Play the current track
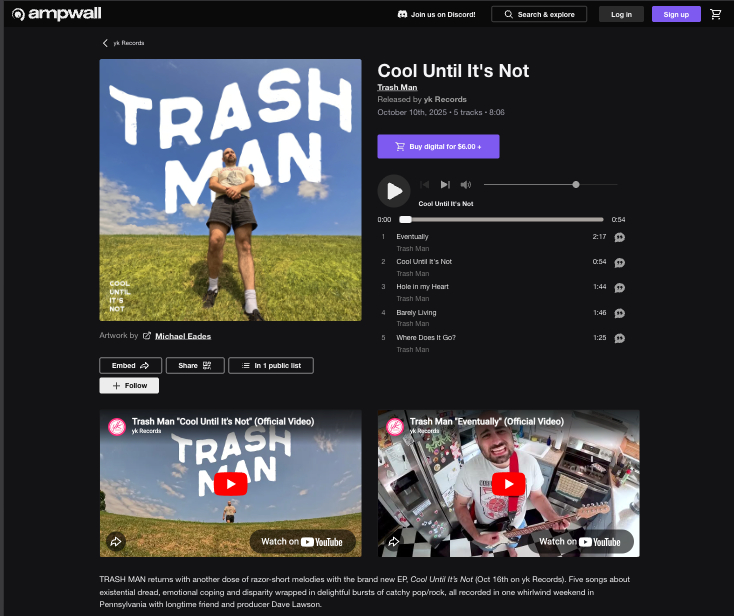This screenshot has width=734, height=616. click(x=394, y=191)
